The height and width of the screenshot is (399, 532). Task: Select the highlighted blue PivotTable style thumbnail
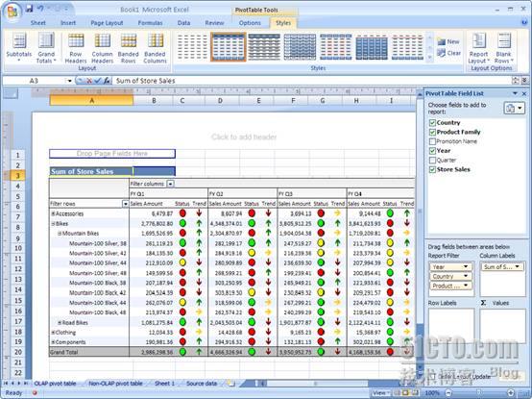(x=229, y=47)
